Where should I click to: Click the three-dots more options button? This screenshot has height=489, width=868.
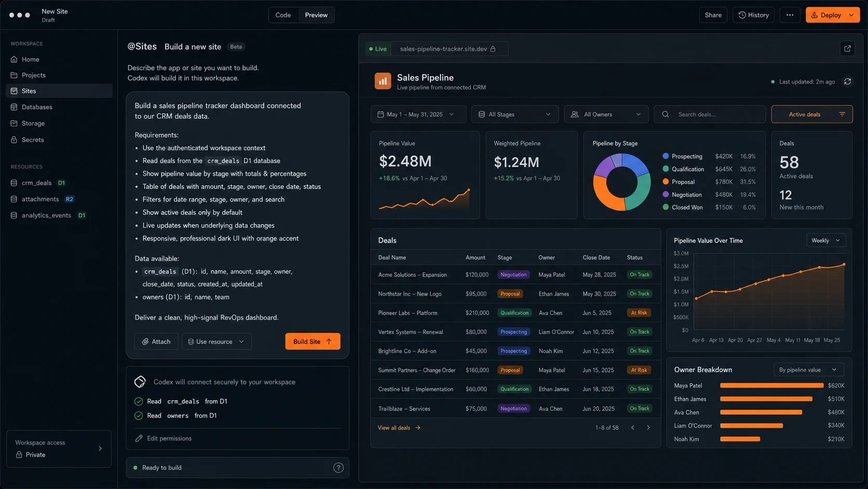coord(790,15)
